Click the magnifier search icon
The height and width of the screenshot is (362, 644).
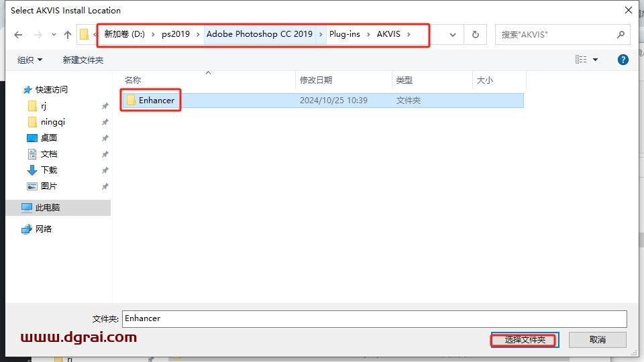click(x=621, y=35)
